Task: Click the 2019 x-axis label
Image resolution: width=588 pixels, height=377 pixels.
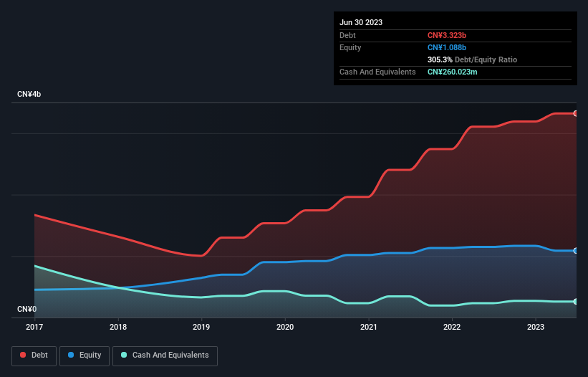Action: click(x=201, y=327)
